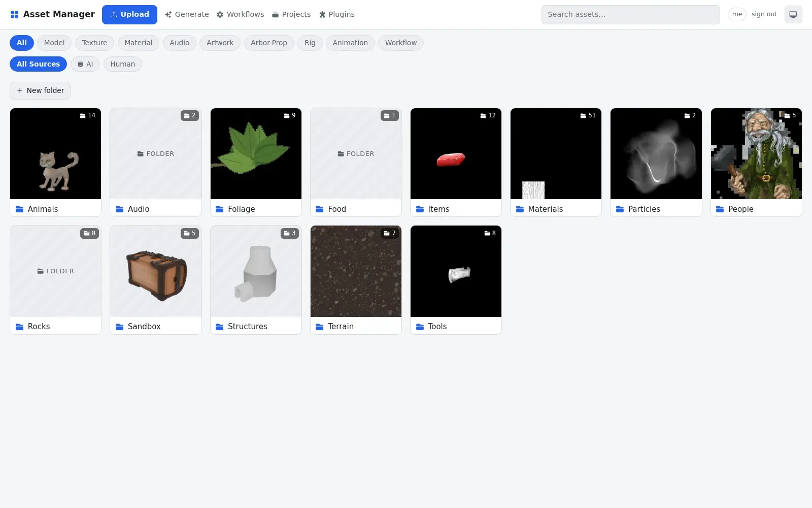The image size is (812, 508).
Task: Filter assets by Material type
Action: tap(139, 43)
